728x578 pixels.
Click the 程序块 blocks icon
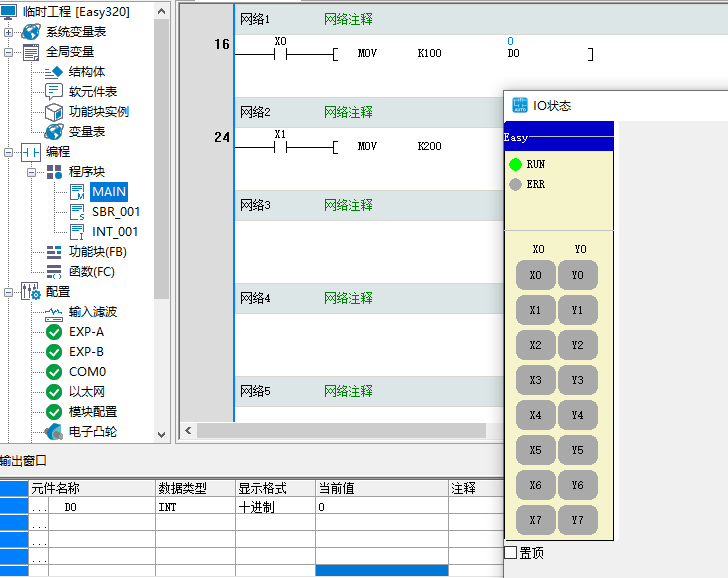tap(54, 172)
